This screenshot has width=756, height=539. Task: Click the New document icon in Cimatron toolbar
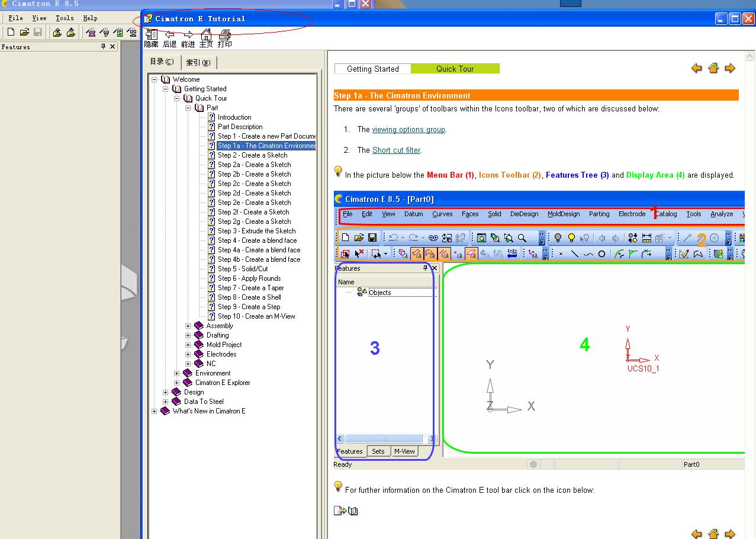[x=11, y=32]
